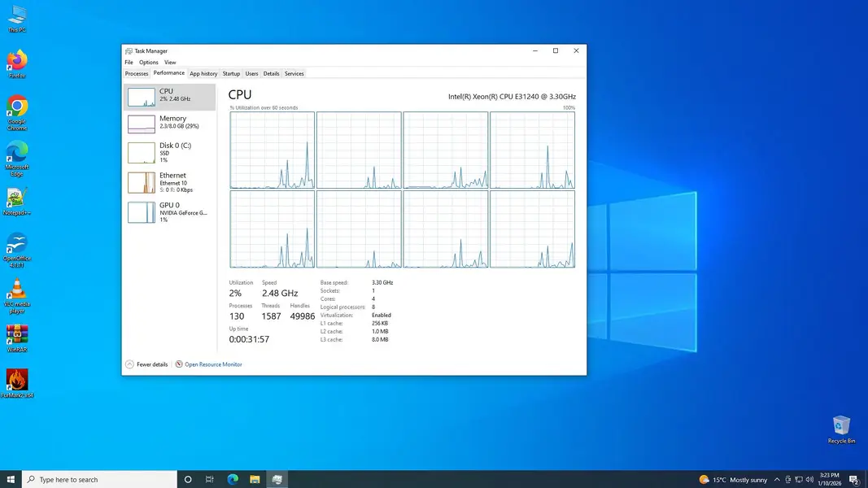Select Memory in the performance sidebar
The width and height of the screenshot is (868, 488).
169,124
